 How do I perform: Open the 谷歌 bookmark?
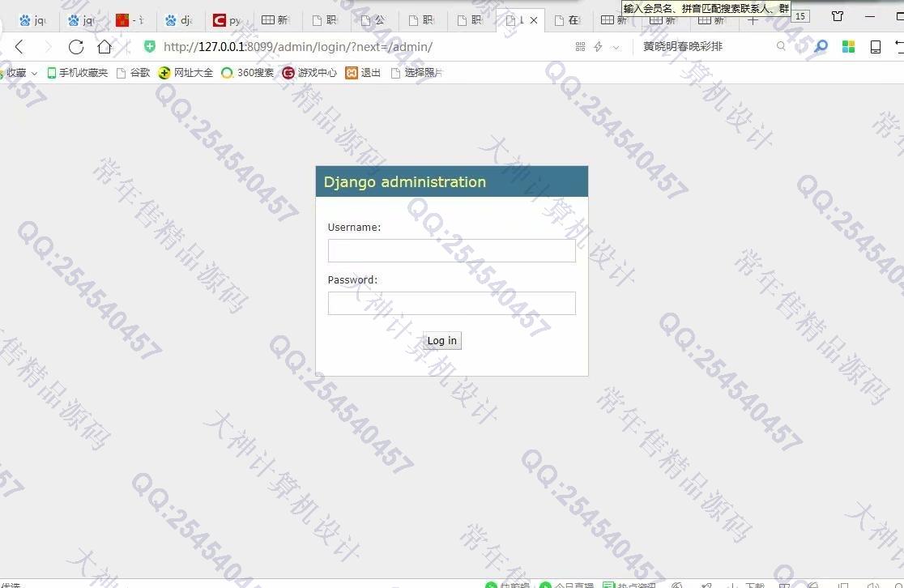[x=133, y=73]
